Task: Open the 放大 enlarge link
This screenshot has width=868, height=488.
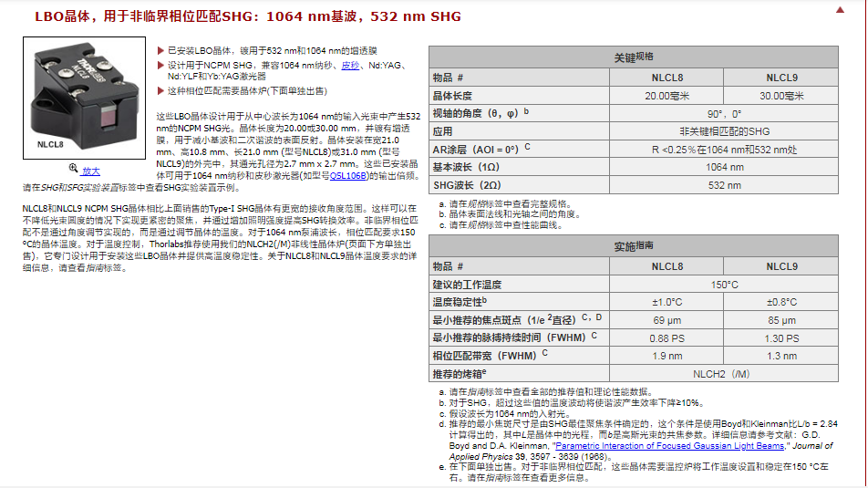Action: click(91, 171)
